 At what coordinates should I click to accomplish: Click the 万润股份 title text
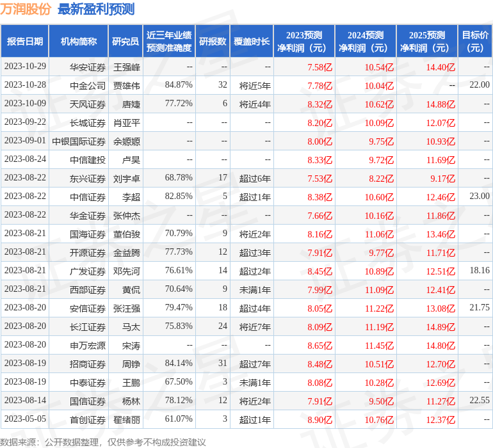pyautogui.click(x=26, y=9)
